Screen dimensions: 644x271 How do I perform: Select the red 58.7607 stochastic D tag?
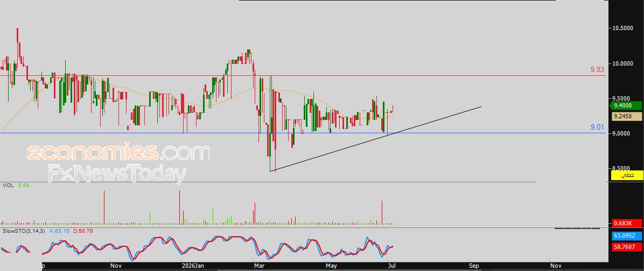627,247
